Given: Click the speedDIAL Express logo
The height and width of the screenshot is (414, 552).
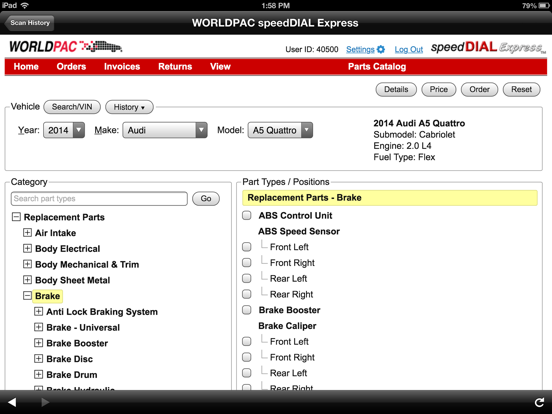Looking at the screenshot, I should (x=489, y=47).
